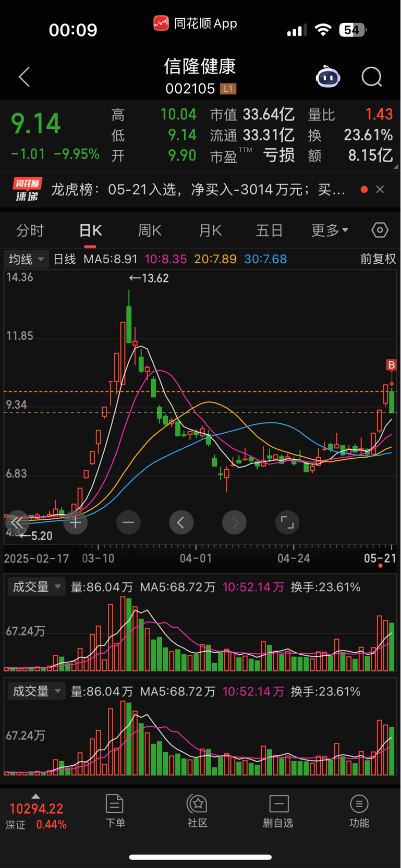Image resolution: width=401 pixels, height=868 pixels.
Task: Open 下单 order icon
Action: pyautogui.click(x=115, y=811)
